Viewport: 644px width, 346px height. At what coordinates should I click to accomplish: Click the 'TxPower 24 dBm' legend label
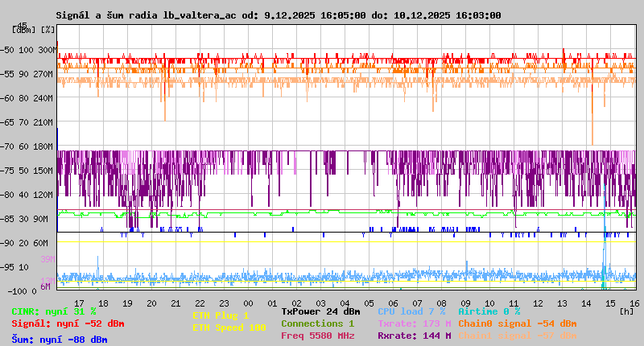tap(320, 311)
